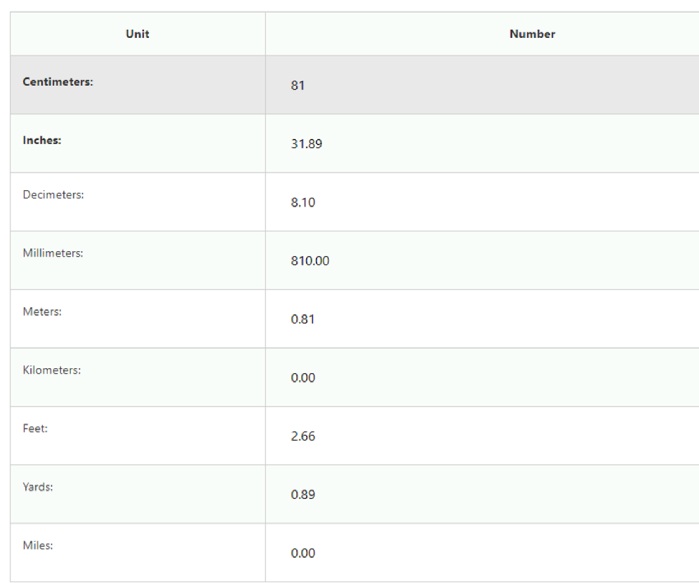
Task: Click the Meters value 0.81
Action: (302, 319)
